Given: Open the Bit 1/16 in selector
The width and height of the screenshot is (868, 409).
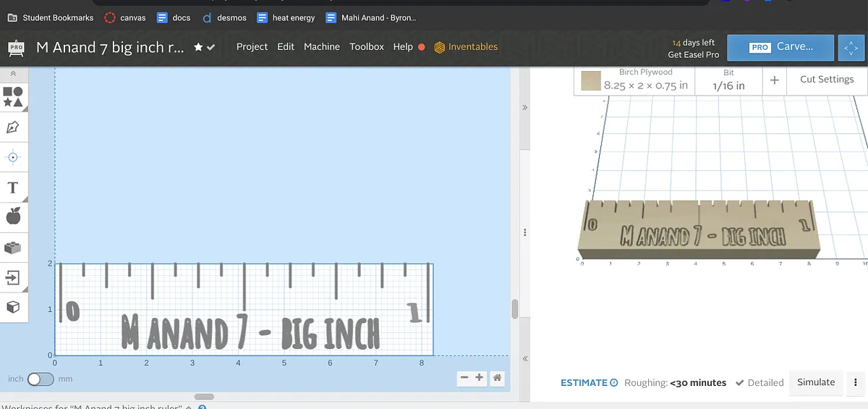Looking at the screenshot, I should tap(728, 80).
